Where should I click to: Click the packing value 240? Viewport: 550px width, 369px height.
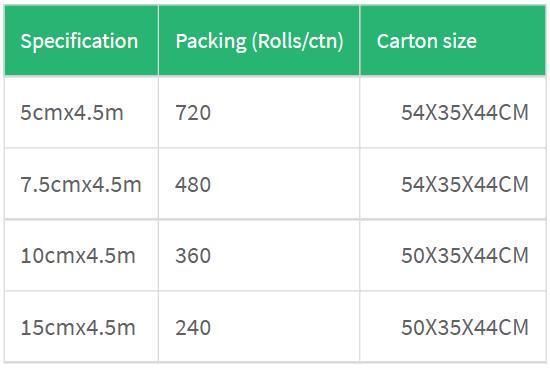[193, 327]
